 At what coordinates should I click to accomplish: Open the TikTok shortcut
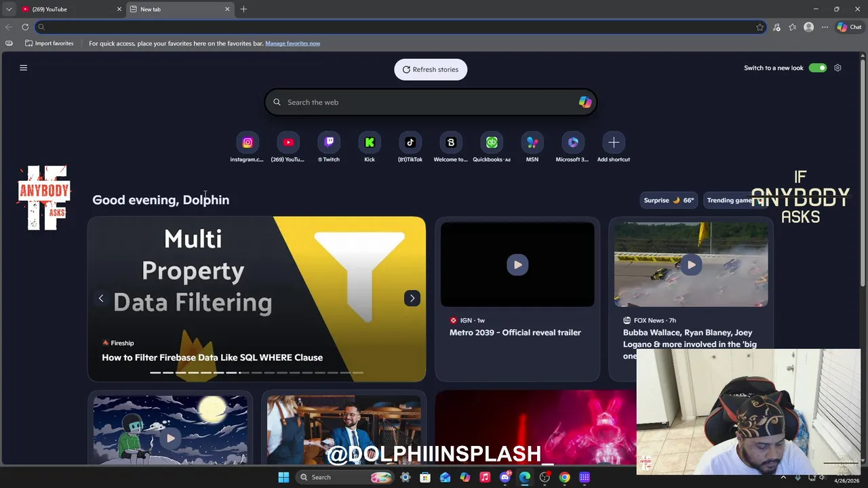tap(410, 147)
